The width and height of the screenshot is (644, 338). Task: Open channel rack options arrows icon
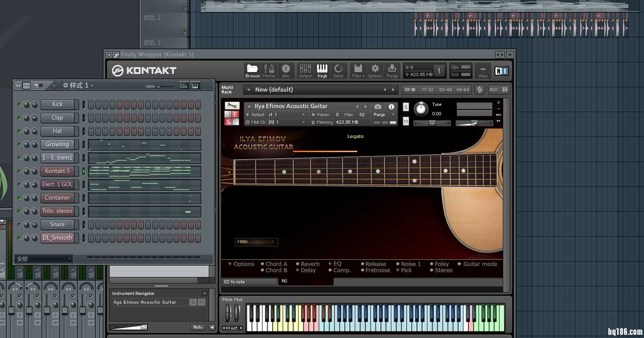pyautogui.click(x=18, y=85)
